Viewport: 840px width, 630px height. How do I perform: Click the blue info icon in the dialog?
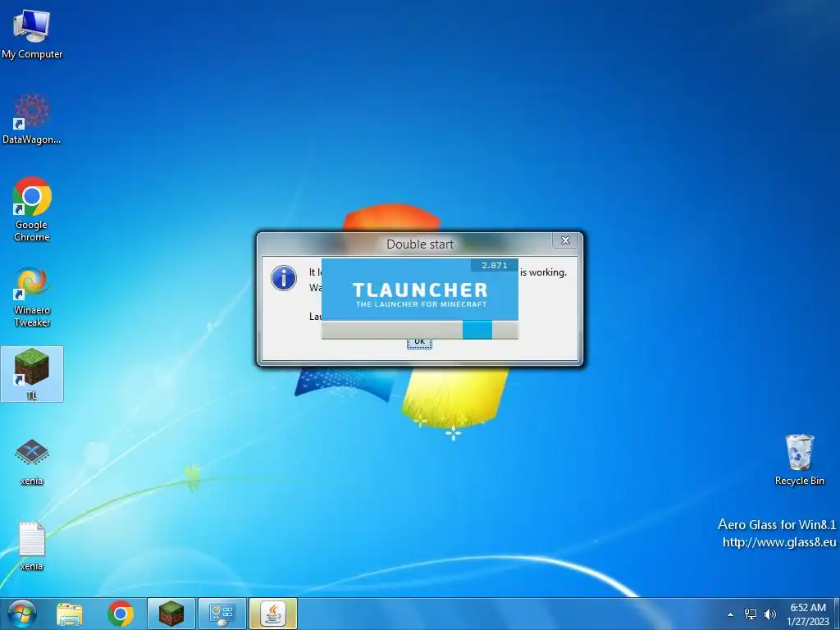click(284, 278)
